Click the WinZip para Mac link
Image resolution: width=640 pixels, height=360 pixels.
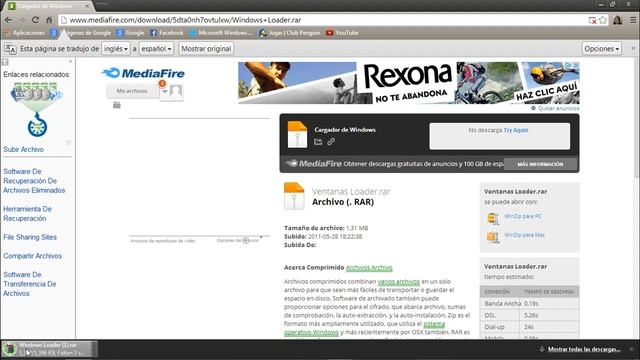(524, 235)
